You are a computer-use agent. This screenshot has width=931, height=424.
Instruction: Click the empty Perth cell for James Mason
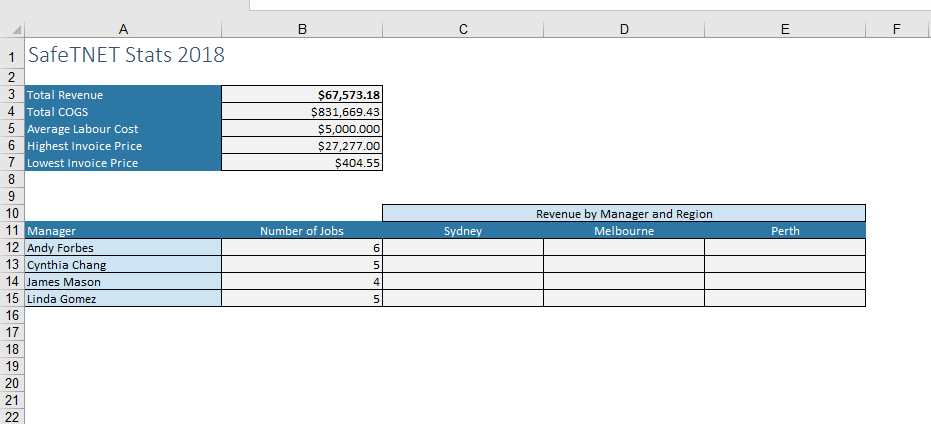click(x=785, y=281)
